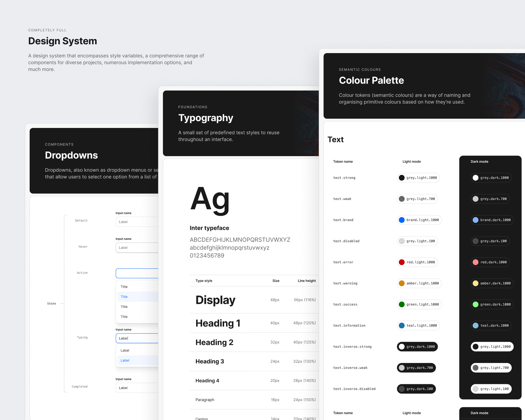Image resolution: width=525 pixels, height=420 pixels.
Task: Click the Typography foundations card
Action: coord(205,118)
